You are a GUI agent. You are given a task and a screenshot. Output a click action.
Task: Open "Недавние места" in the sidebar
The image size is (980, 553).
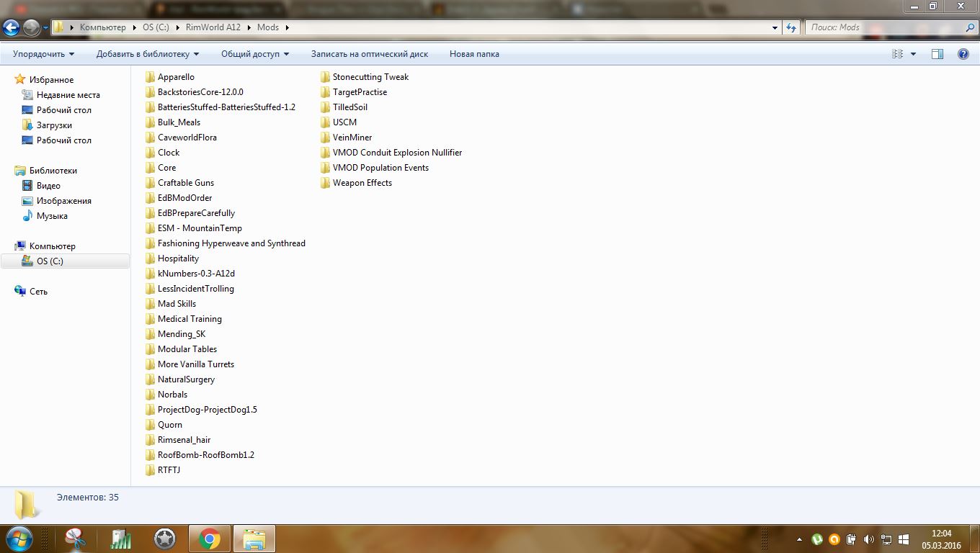coord(68,95)
